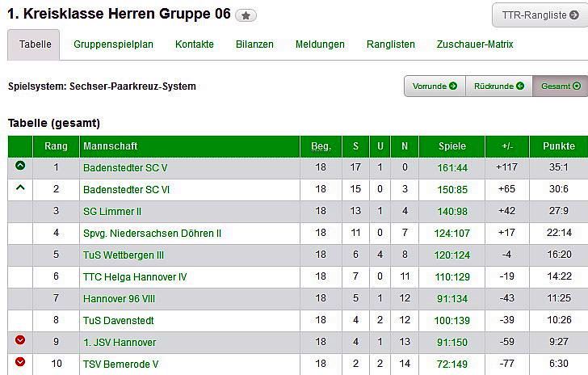Image resolution: width=588 pixels, height=375 pixels.
Task: Open the SG Limmer II team link
Action: [112, 211]
